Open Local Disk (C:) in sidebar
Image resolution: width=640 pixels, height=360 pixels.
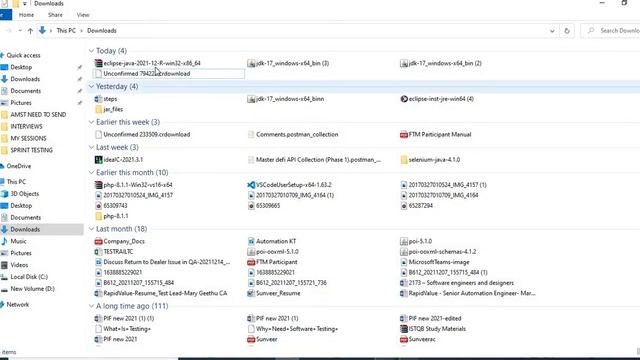(29, 277)
